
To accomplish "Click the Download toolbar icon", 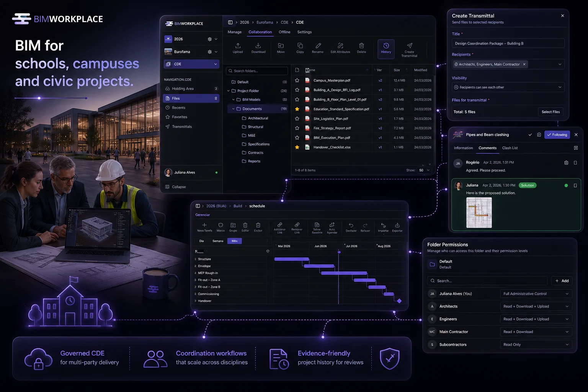I will [x=258, y=46].
